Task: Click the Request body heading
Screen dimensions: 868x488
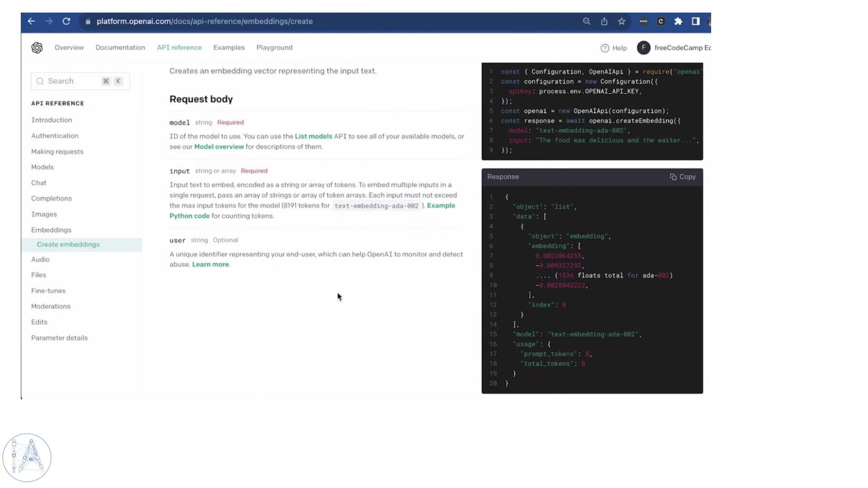Action: [201, 99]
